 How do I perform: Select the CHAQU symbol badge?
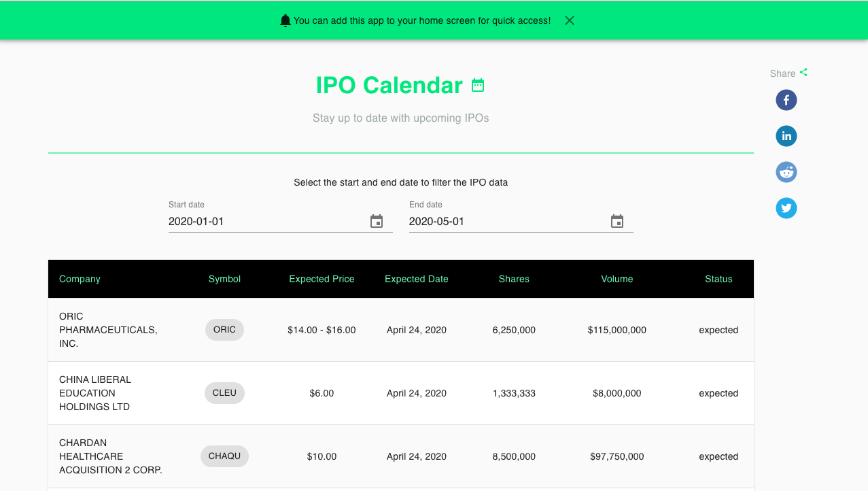(224, 456)
